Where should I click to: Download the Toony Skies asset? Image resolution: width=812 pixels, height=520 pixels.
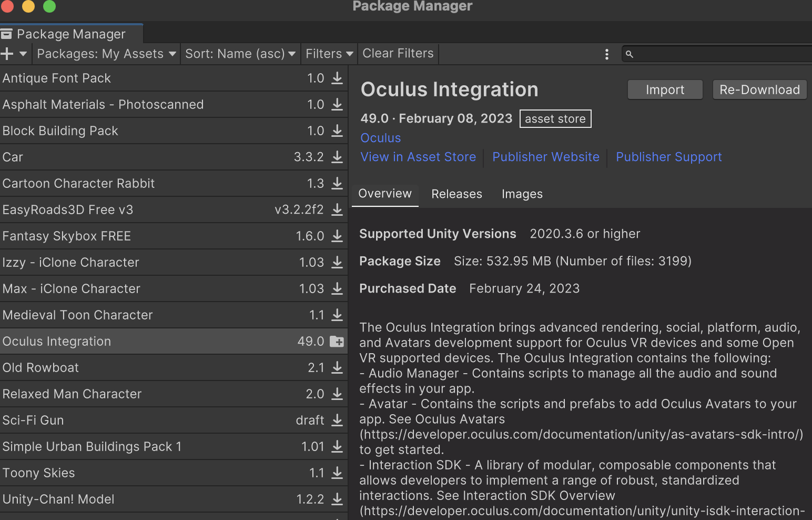(x=337, y=473)
